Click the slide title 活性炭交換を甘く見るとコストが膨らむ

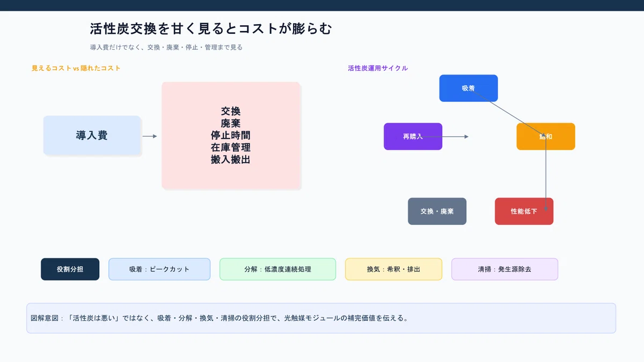point(211,28)
